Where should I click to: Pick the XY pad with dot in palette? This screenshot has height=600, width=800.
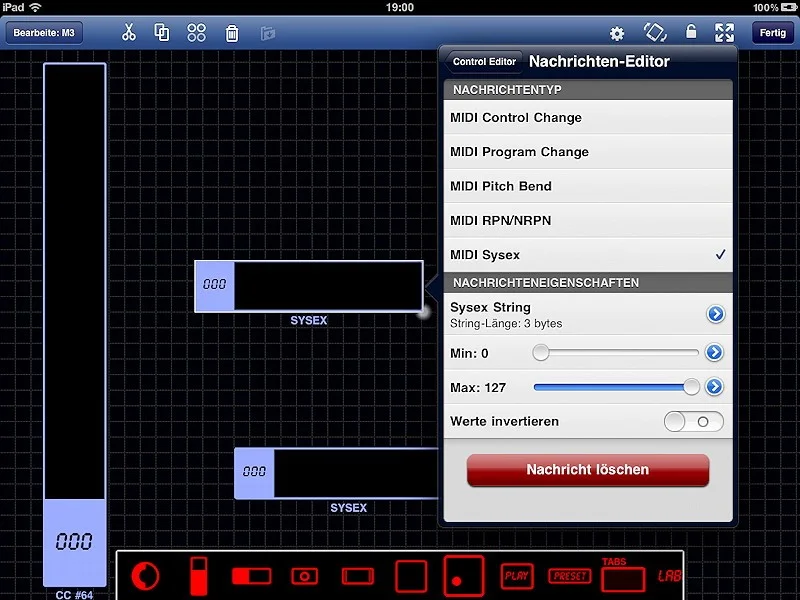pyautogui.click(x=464, y=577)
